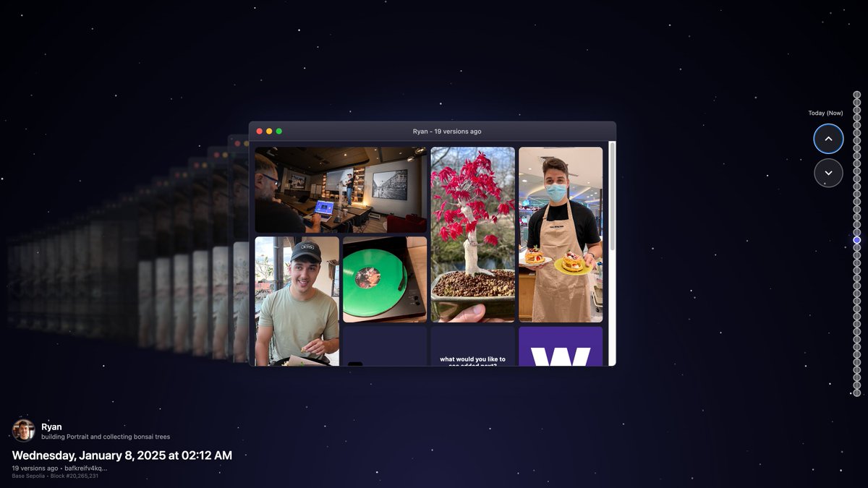Select the "what would you like to see added next?" card
The width and height of the screenshot is (868, 488).
pos(473,346)
